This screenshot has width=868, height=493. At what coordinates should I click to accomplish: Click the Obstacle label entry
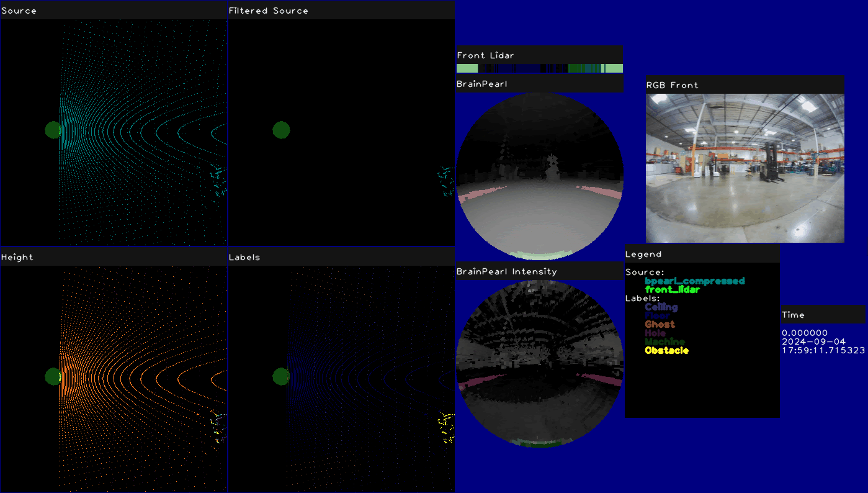[x=666, y=350]
